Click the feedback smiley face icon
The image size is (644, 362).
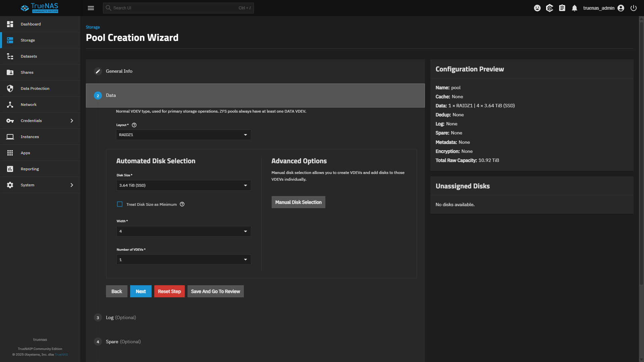(x=537, y=8)
